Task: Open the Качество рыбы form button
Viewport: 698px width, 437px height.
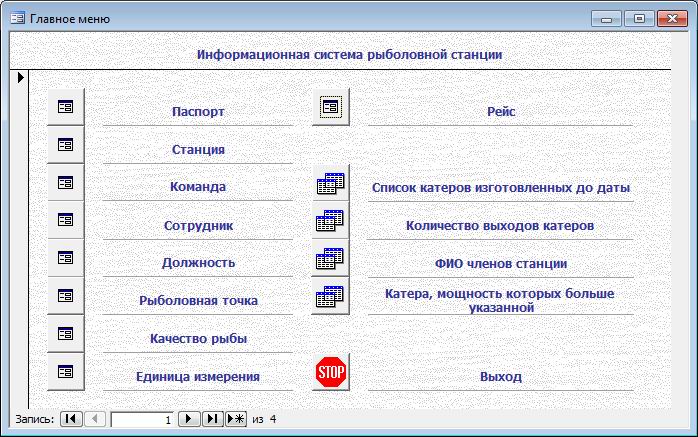Action: point(66,334)
